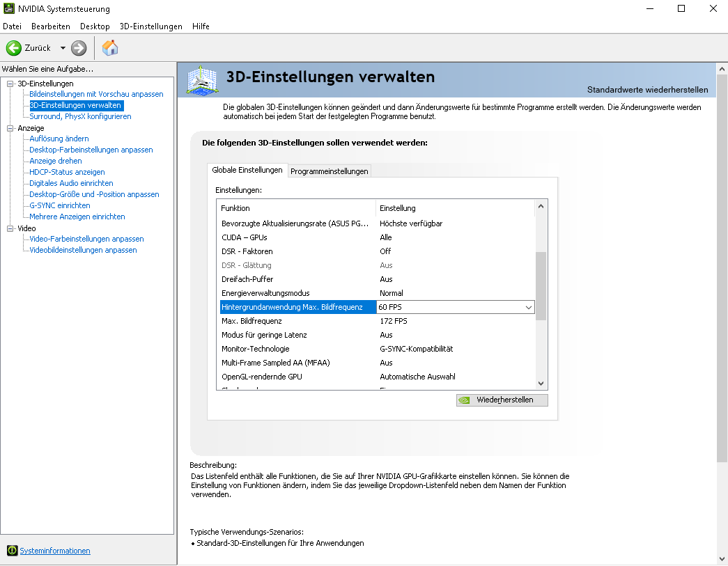The image size is (728, 566).
Task: Open the 60 FPS dropdown for Hintergrundanwendung
Action: [528, 307]
